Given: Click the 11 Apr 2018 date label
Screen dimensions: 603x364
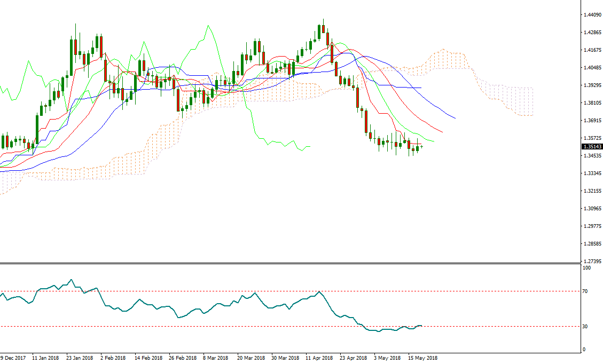Looking at the screenshot, I should [319, 358].
